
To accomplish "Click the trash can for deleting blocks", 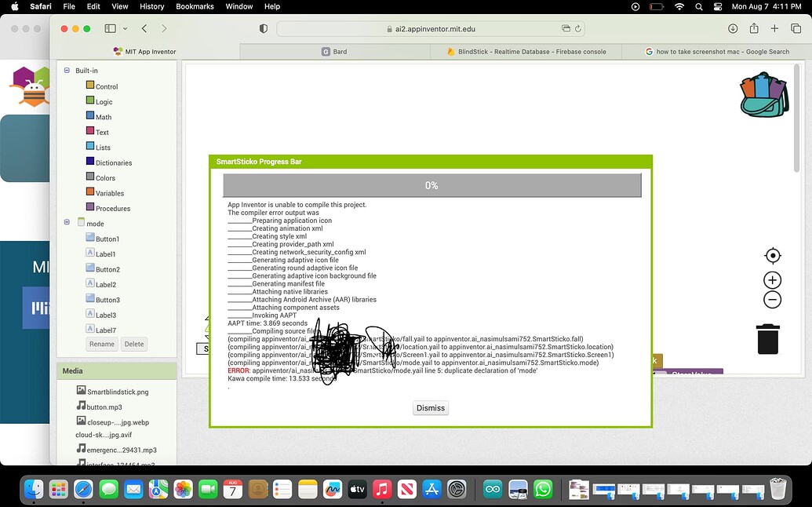I will click(x=767, y=338).
